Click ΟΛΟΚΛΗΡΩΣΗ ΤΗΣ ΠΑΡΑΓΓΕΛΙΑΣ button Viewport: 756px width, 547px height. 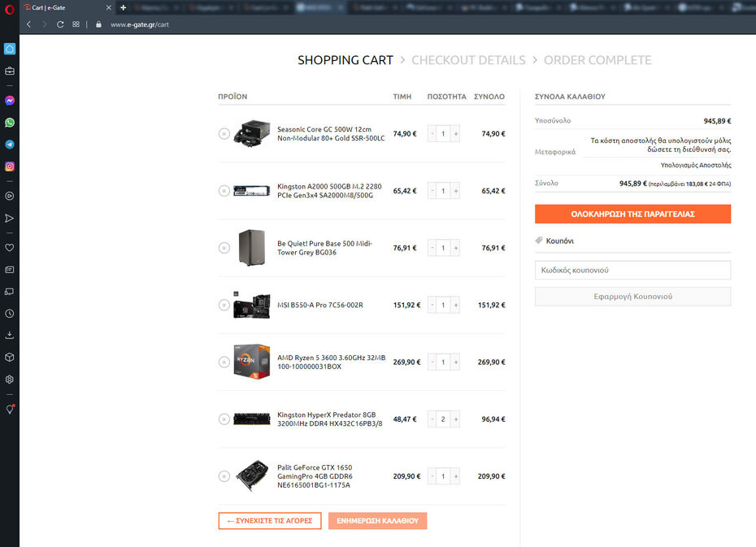(x=632, y=214)
